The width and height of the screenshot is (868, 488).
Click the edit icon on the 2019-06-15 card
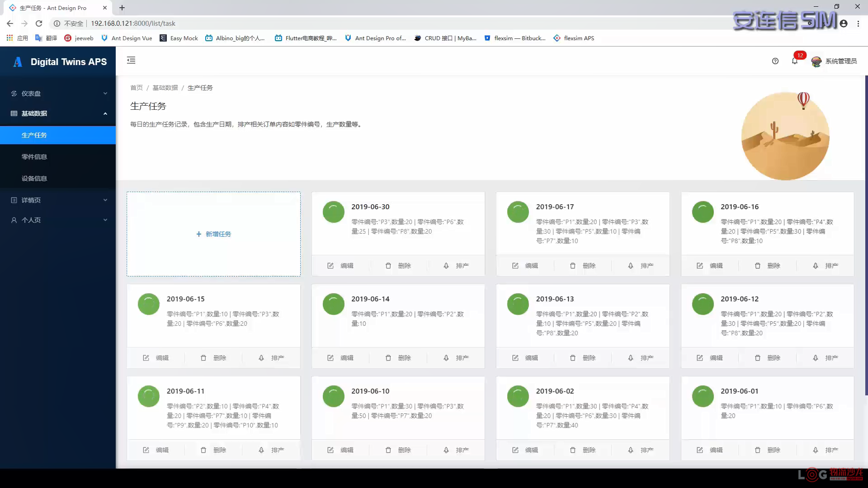click(x=146, y=358)
